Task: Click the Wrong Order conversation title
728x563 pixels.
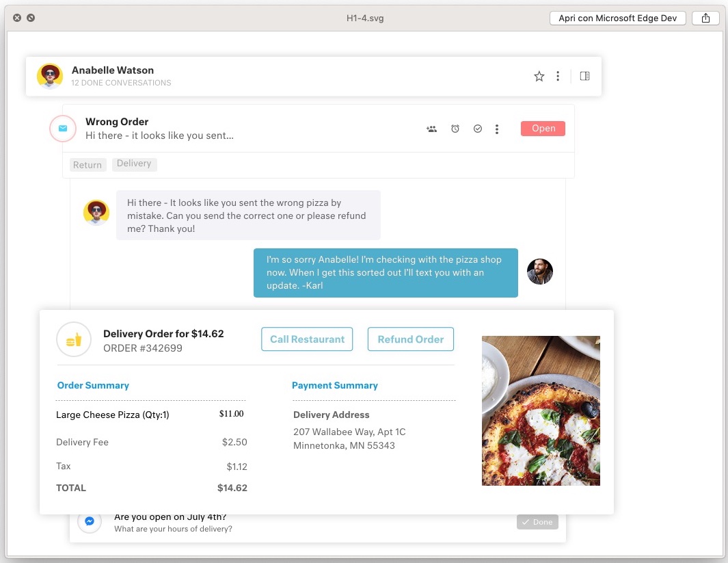Action: [117, 122]
